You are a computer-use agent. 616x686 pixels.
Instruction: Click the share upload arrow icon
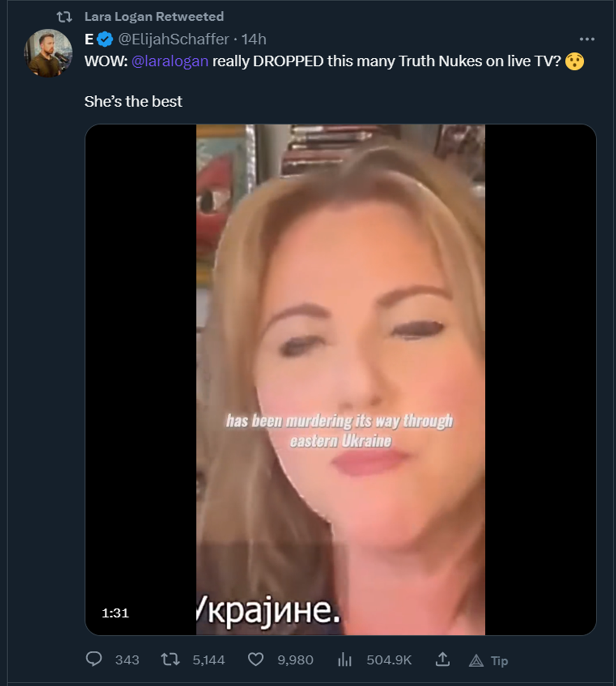click(442, 659)
